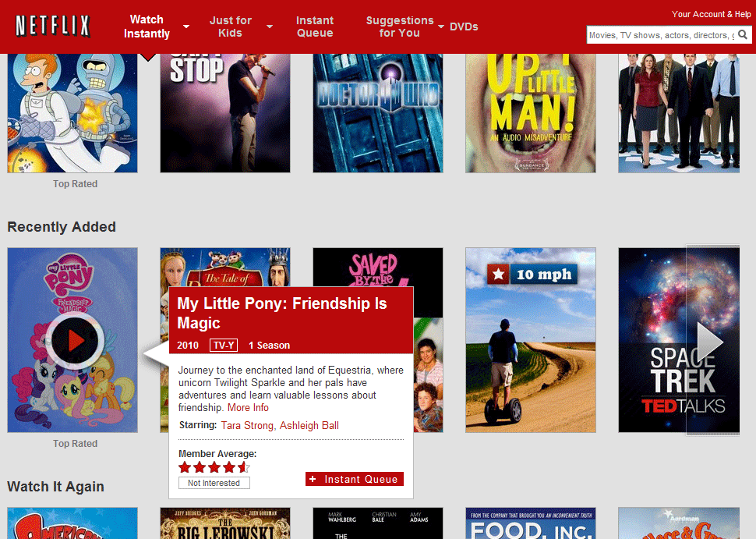Click the Recently Added heading
Screen dimensions: 756x539
click(x=62, y=227)
